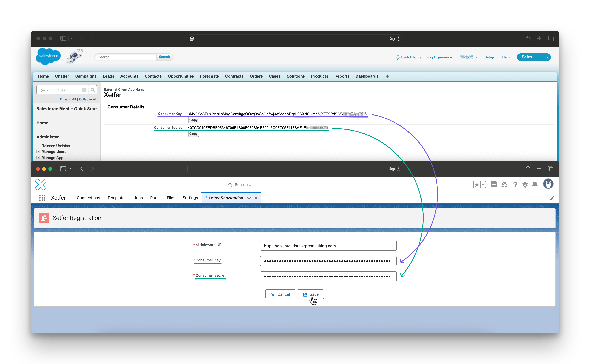Expand the Manage Users tree item
The height and width of the screenshot is (364, 590).
click(38, 151)
